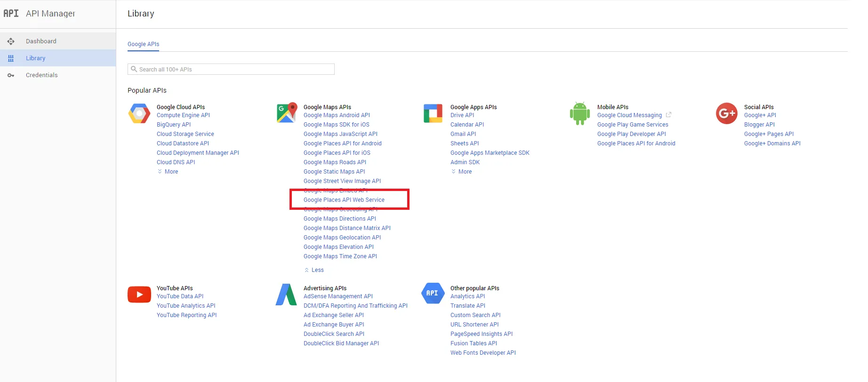The image size is (868, 382).
Task: Click the Google Maps pin icon
Action: tap(287, 113)
